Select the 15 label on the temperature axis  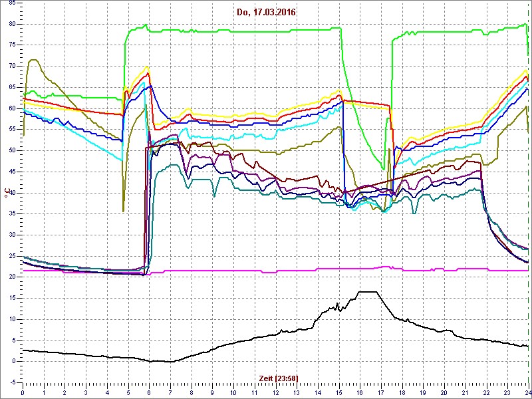pos(11,298)
